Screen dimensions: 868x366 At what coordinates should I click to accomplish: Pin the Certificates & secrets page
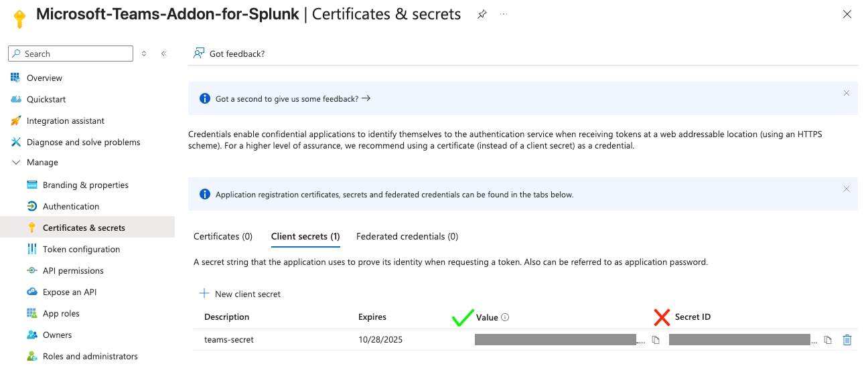point(482,14)
